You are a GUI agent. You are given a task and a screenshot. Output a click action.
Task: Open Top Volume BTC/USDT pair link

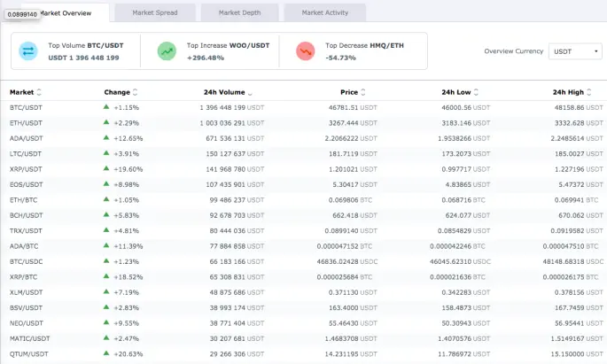coord(105,45)
